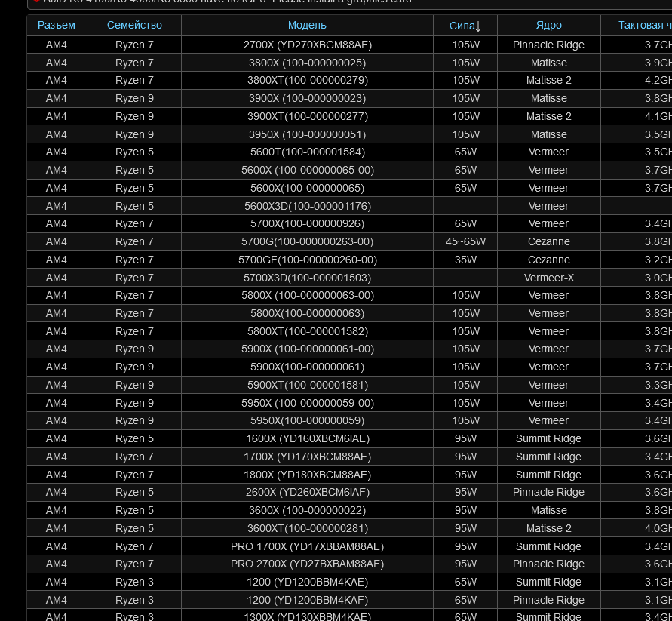Select model cell 2700X (YD270XBGM88AF)
The height and width of the screenshot is (621, 672).
tap(307, 45)
